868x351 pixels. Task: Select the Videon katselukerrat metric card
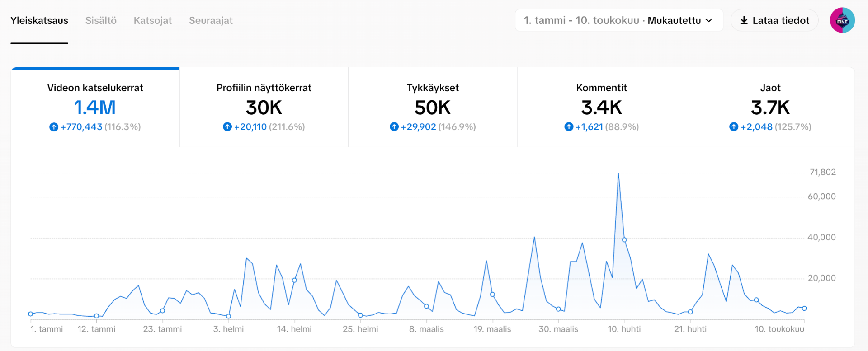coord(95,108)
